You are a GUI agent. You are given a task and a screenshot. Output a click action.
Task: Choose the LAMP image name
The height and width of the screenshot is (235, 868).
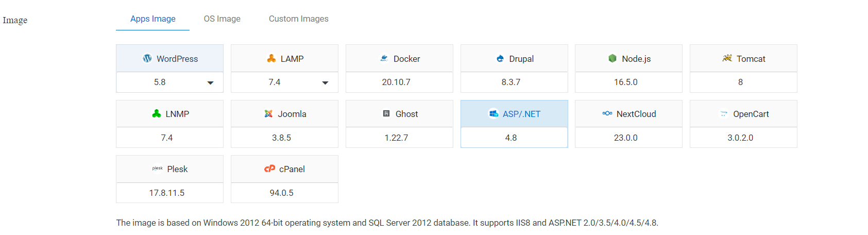(x=292, y=59)
